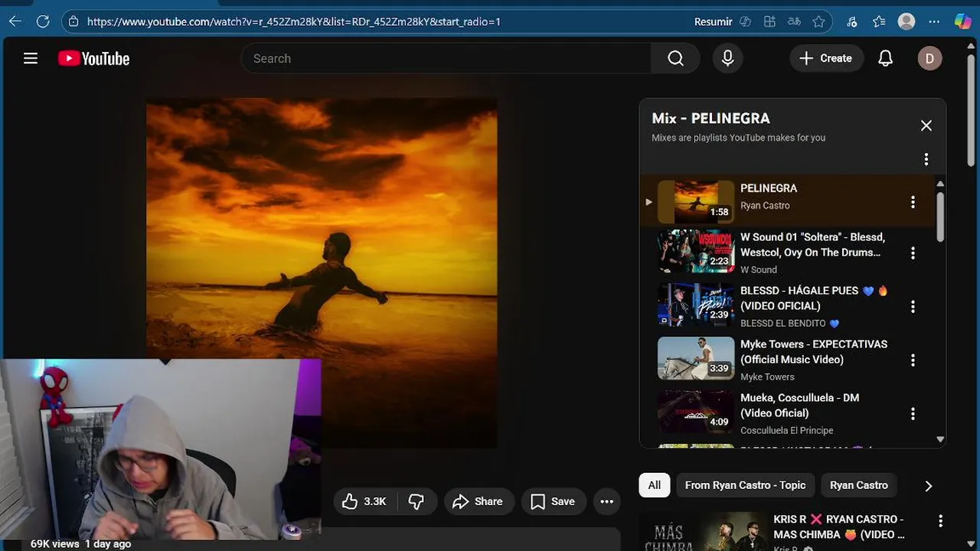Click the add-app/grid icon in the address bar
The width and height of the screenshot is (980, 551).
point(769,21)
